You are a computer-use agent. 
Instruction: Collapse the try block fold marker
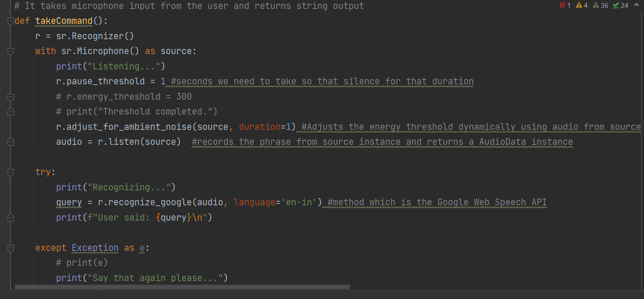11,172
